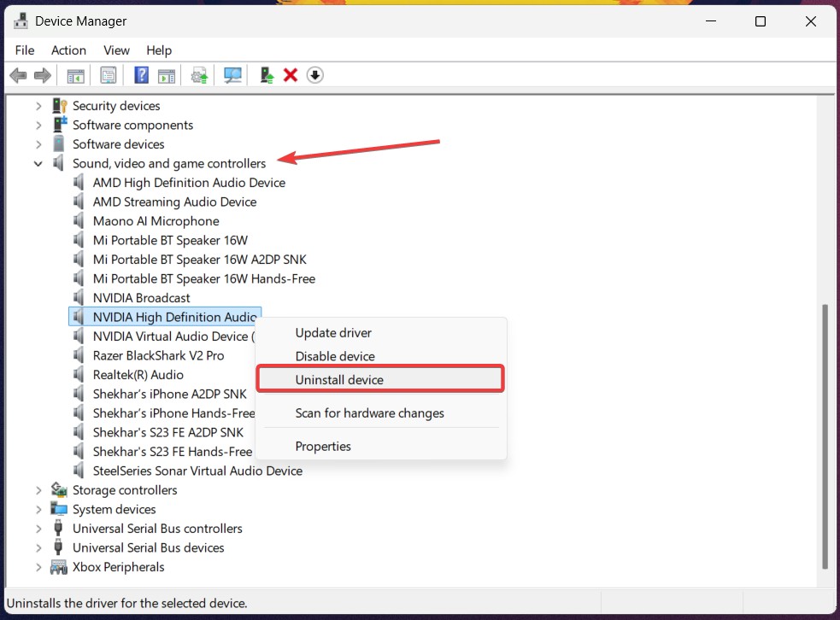This screenshot has width=840, height=620.
Task: Expand the Software components node
Action: click(38, 126)
